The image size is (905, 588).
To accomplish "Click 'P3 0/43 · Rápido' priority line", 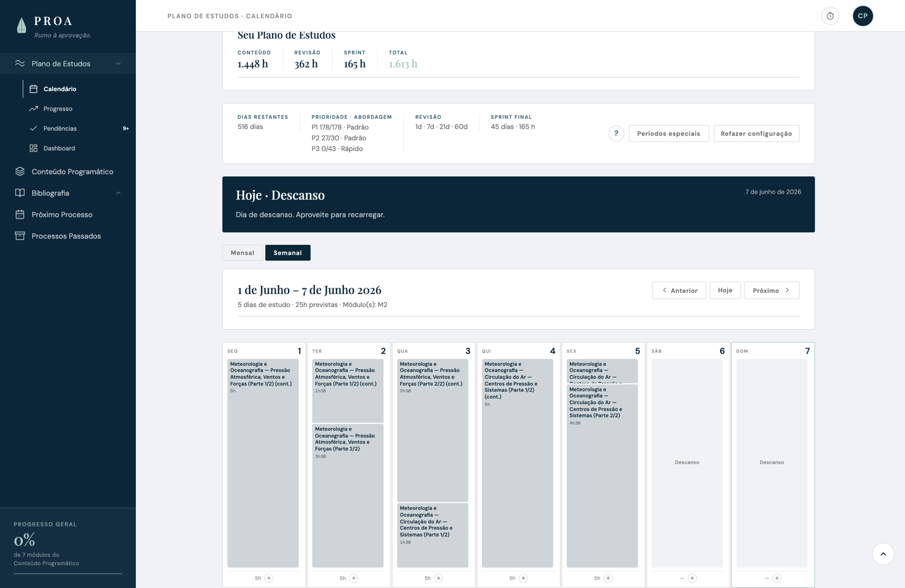I will click(337, 149).
